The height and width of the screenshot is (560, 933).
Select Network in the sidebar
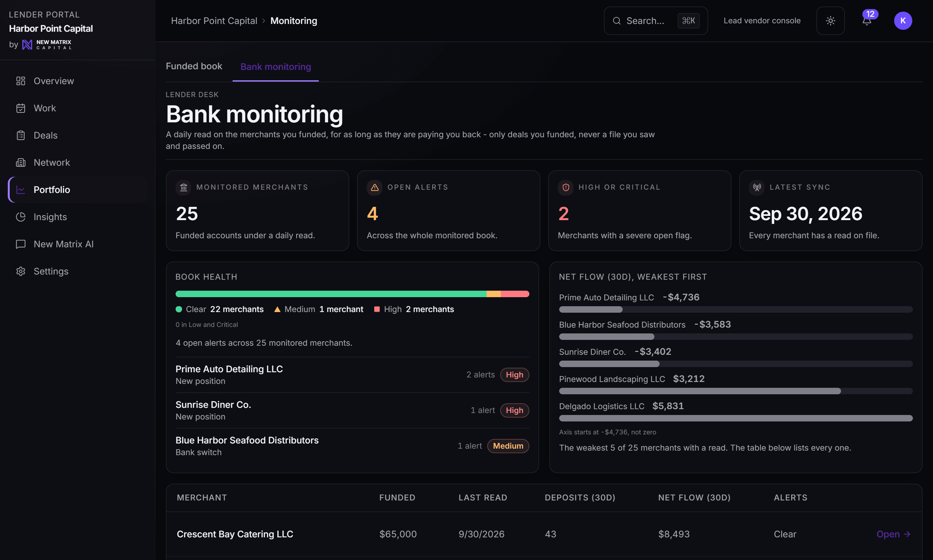[77, 162]
